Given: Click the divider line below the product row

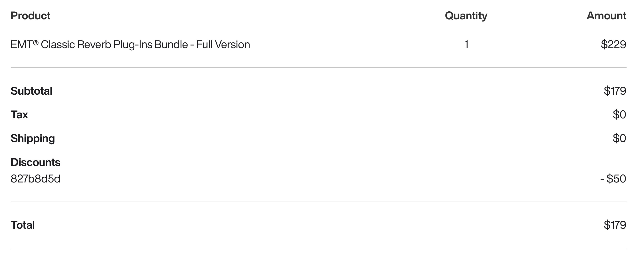Looking at the screenshot, I should coord(319,68).
